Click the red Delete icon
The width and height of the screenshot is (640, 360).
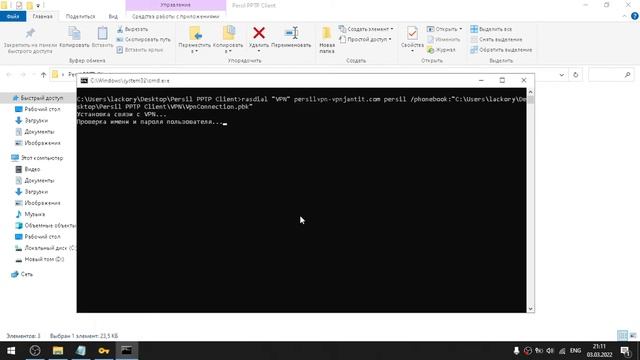coord(259,33)
